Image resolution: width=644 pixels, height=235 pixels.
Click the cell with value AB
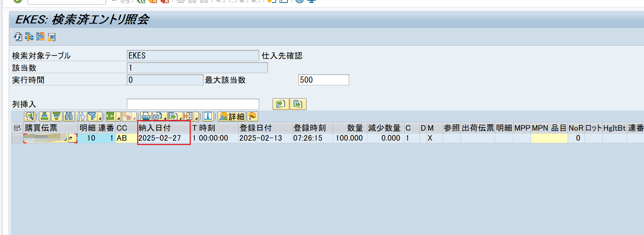click(126, 138)
